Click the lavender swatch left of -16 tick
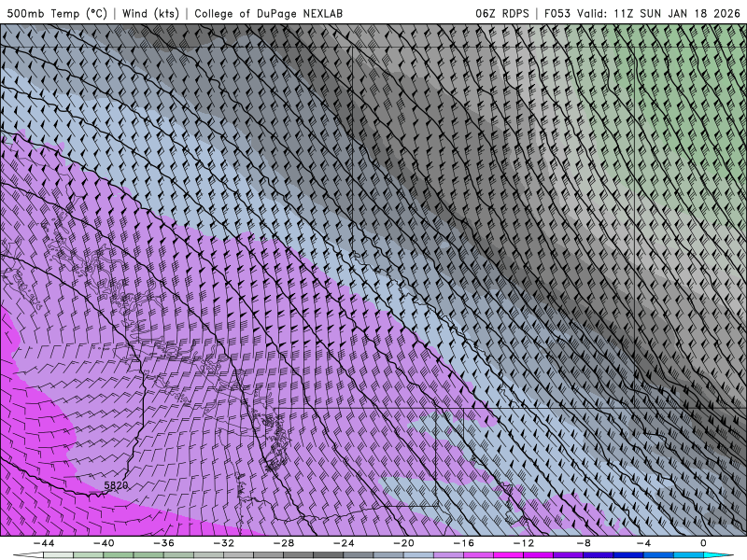This screenshot has width=747, height=560. [448, 555]
